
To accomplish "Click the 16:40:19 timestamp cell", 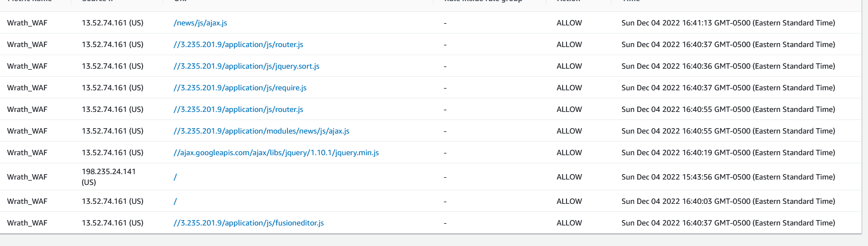I will (727, 152).
